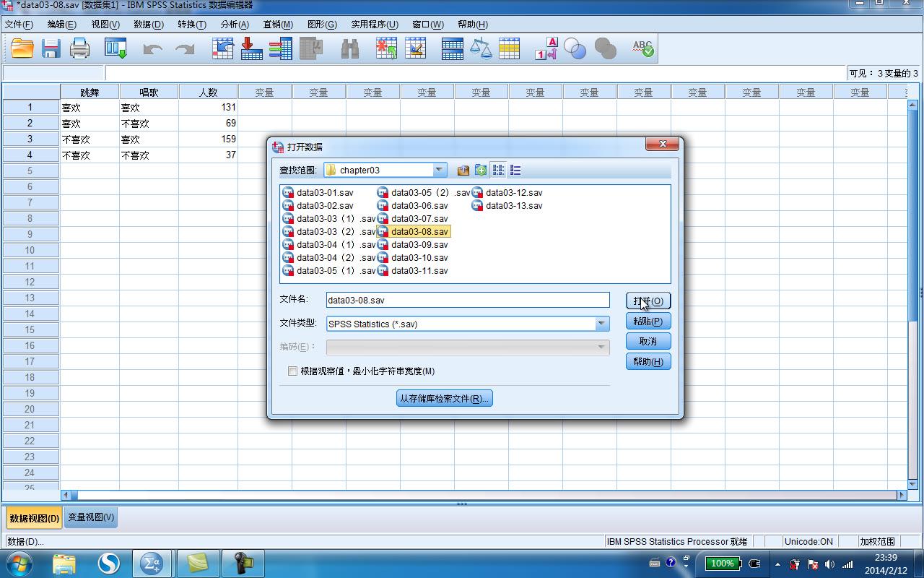This screenshot has width=924, height=578.
Task: Select row 3 header in data grid
Action: [30, 139]
